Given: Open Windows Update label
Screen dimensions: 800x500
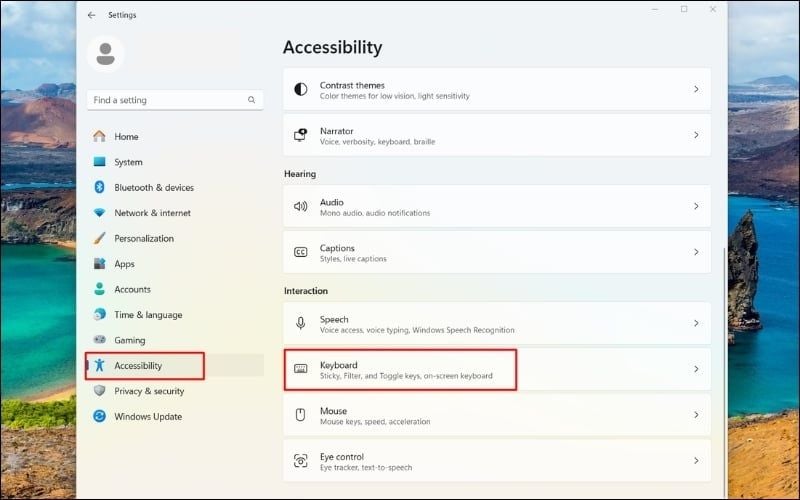Looking at the screenshot, I should point(148,416).
